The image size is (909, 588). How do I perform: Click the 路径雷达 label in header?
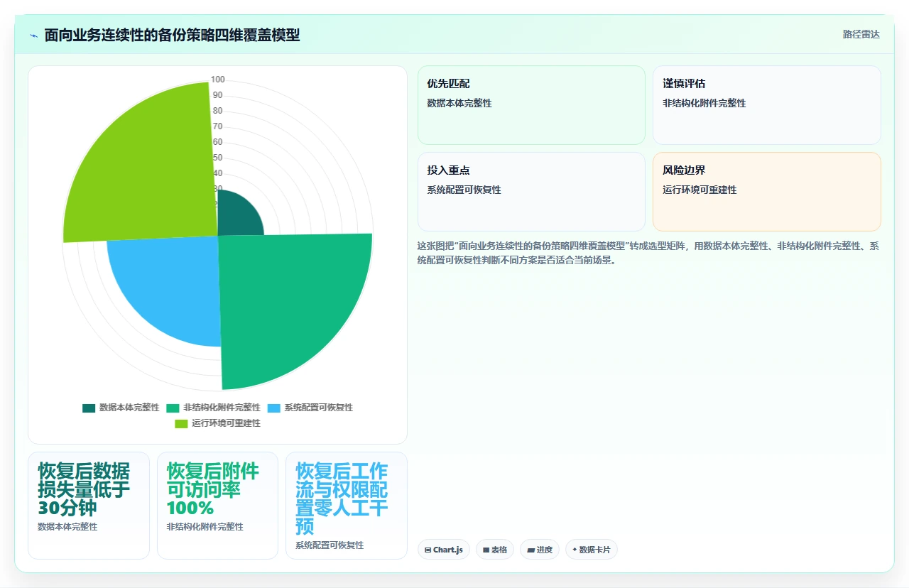861,35
